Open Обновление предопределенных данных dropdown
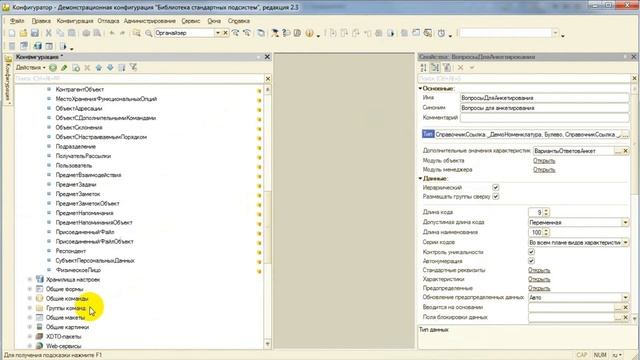 coord(625,298)
